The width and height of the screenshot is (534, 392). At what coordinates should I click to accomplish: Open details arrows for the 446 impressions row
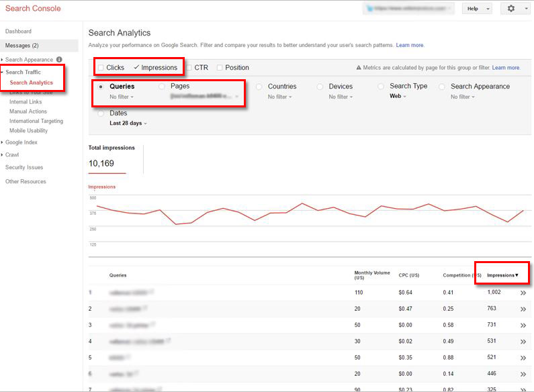(523, 375)
